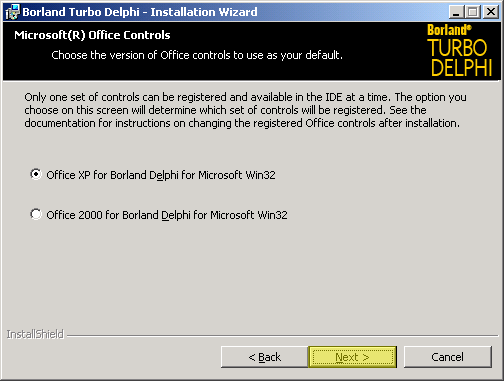
Task: Click the yellow DELPHI word in the logo
Action: coord(462,68)
